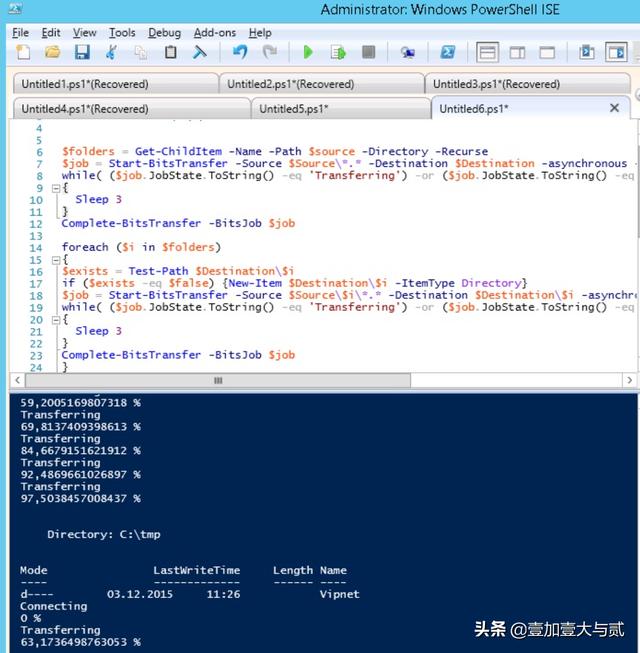Click the Cut scissors icon

111,52
